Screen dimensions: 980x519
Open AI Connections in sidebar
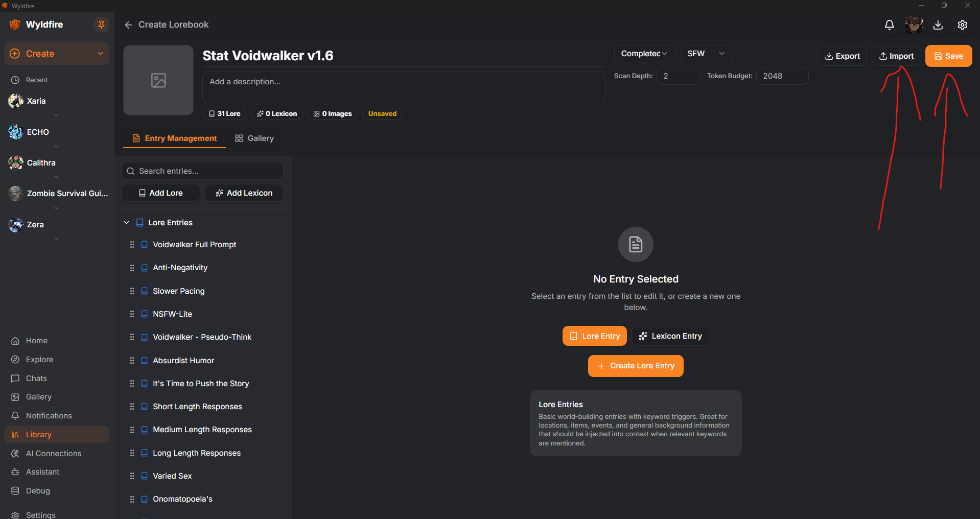[x=57, y=454]
